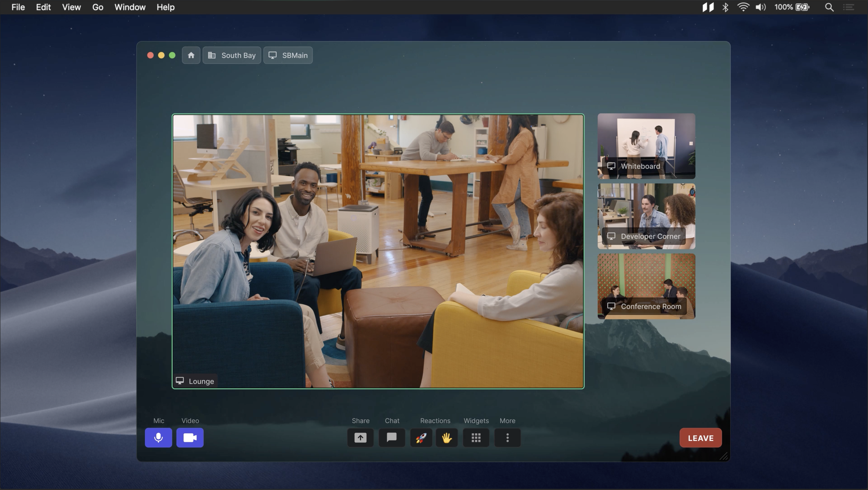Click the volume icon in menu bar
This screenshot has width=868, height=490.
click(760, 7)
